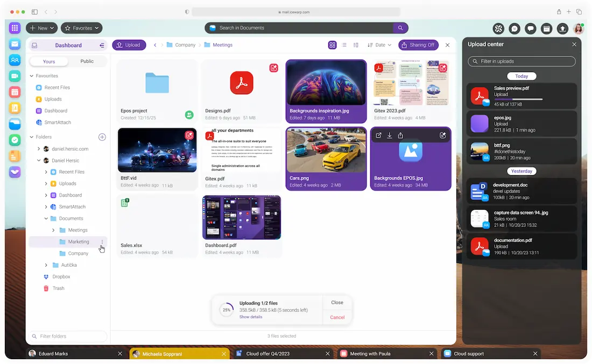Add a new folder with plus icon
The image size is (592, 364).
tap(102, 137)
